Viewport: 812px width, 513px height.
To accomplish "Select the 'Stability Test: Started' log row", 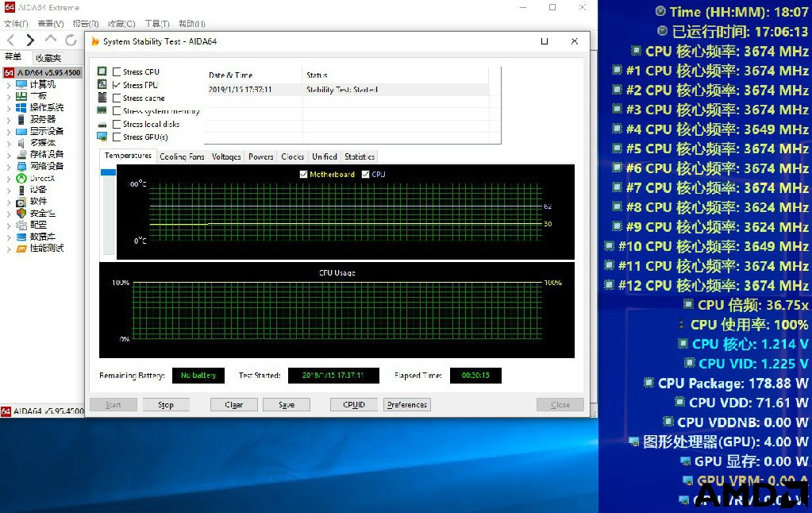I will (x=346, y=90).
